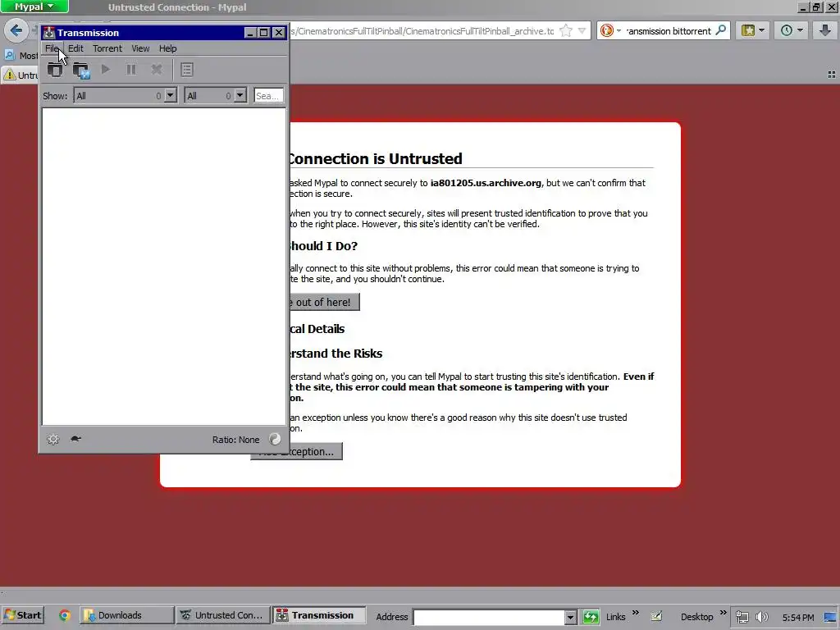Click the volume speaker tray icon
Screen dimensions: 840x630
point(761,617)
